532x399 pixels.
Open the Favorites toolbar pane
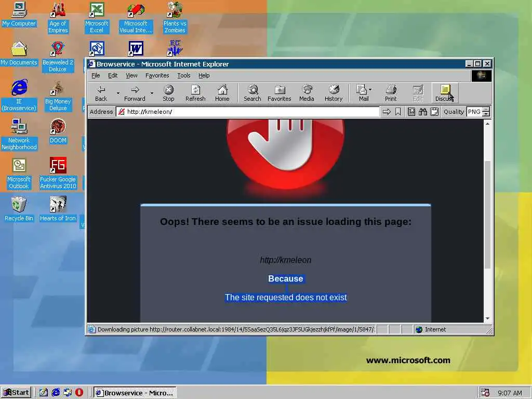[279, 93]
